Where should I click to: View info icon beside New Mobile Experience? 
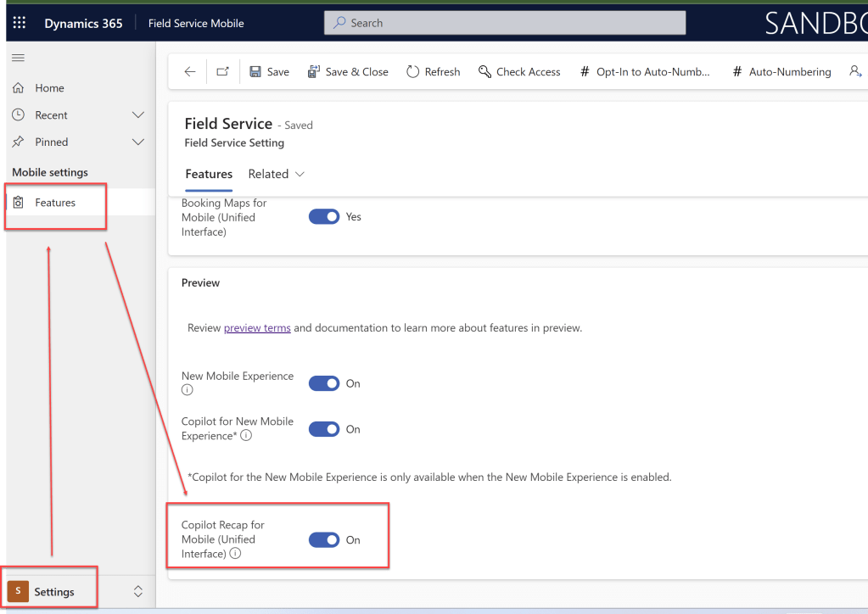[x=188, y=390]
